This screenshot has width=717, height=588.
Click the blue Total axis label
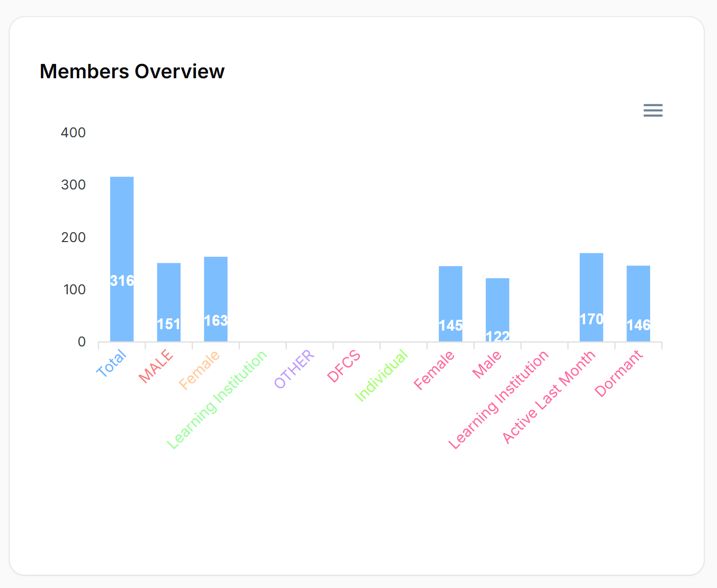point(112,364)
